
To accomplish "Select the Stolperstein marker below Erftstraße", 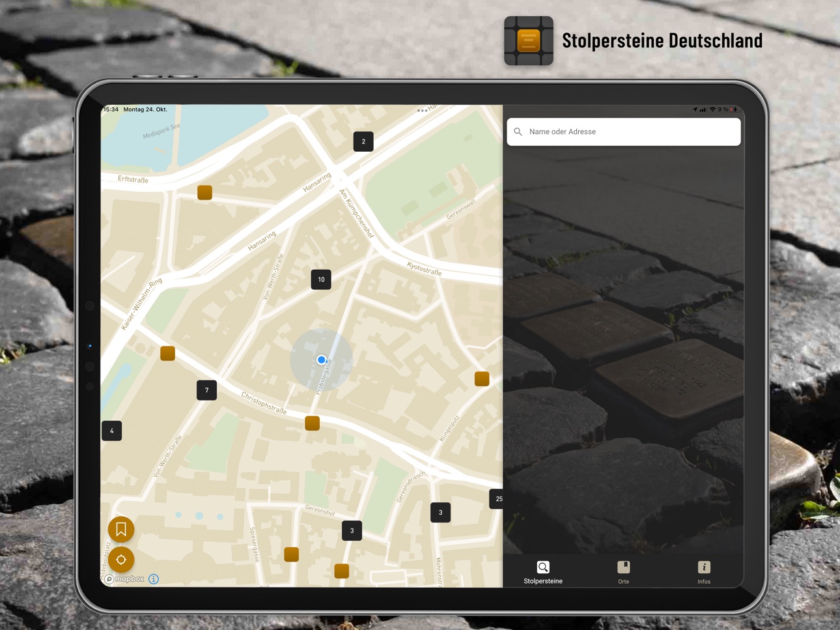I will pos(205,192).
